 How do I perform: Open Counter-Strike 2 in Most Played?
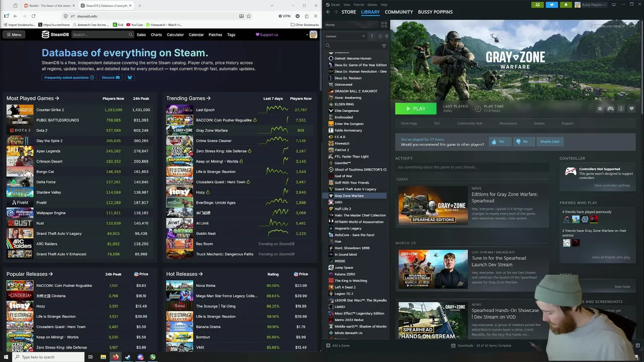point(50,110)
